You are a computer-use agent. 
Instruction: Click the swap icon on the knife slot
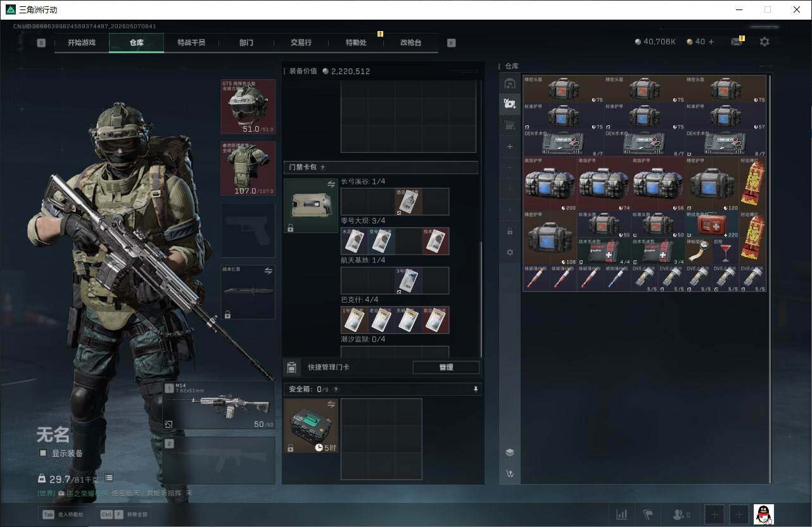(x=268, y=270)
